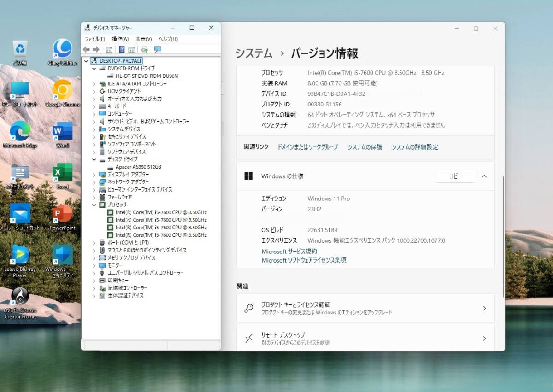This screenshot has width=553, height=392.
Task: Click the プロダクト キーとライセンス認証 key icon
Action: [249, 308]
